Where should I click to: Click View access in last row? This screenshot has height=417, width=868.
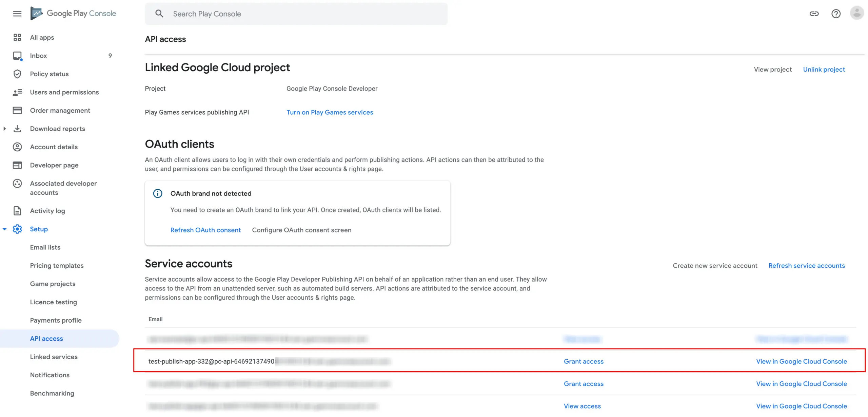[x=582, y=406]
